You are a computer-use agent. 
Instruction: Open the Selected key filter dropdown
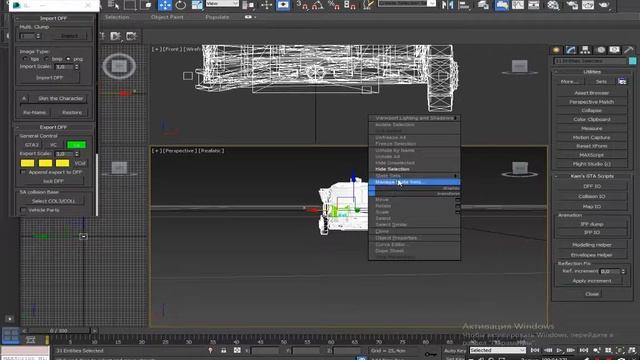[x=497, y=350]
